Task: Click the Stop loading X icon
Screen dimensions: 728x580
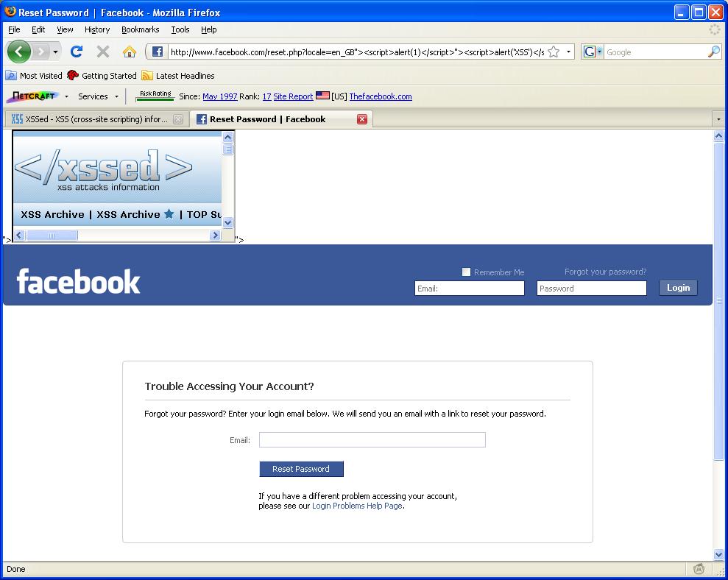Action: [x=102, y=52]
